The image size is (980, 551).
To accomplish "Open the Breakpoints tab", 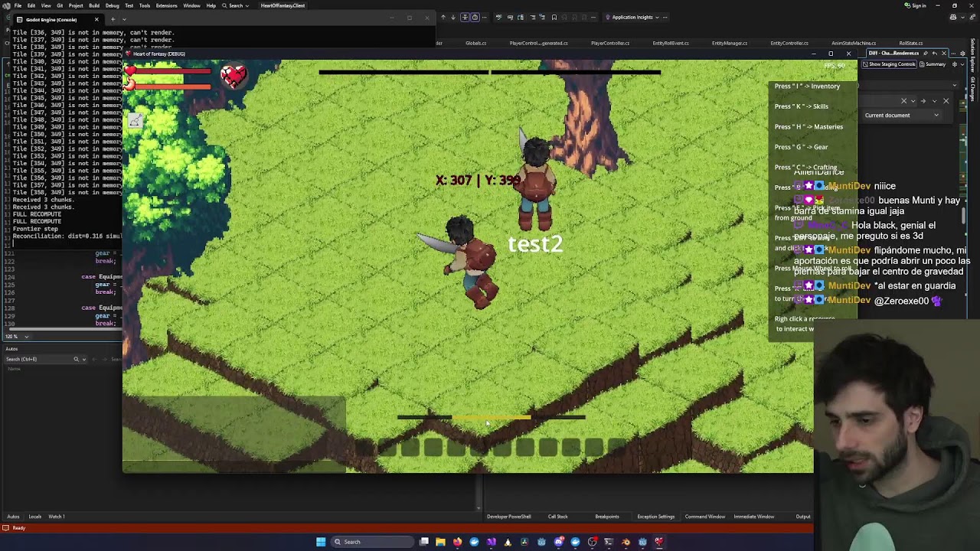I will click(607, 517).
